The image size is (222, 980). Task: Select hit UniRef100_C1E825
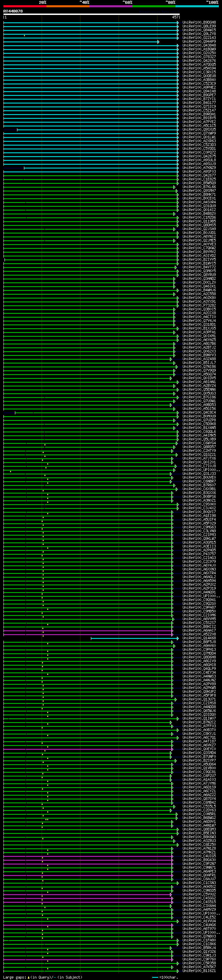199,179
